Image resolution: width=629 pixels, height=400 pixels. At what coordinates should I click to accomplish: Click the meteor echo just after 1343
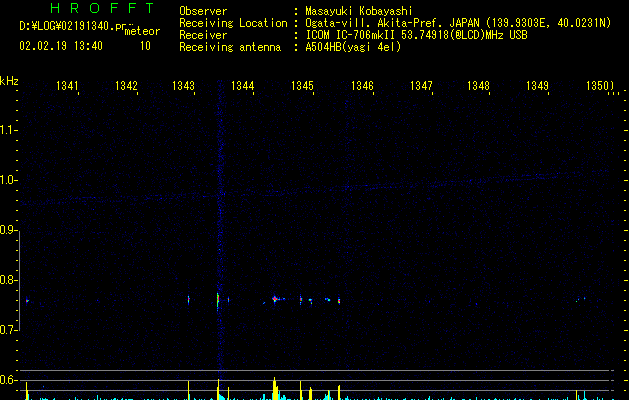[x=189, y=300]
